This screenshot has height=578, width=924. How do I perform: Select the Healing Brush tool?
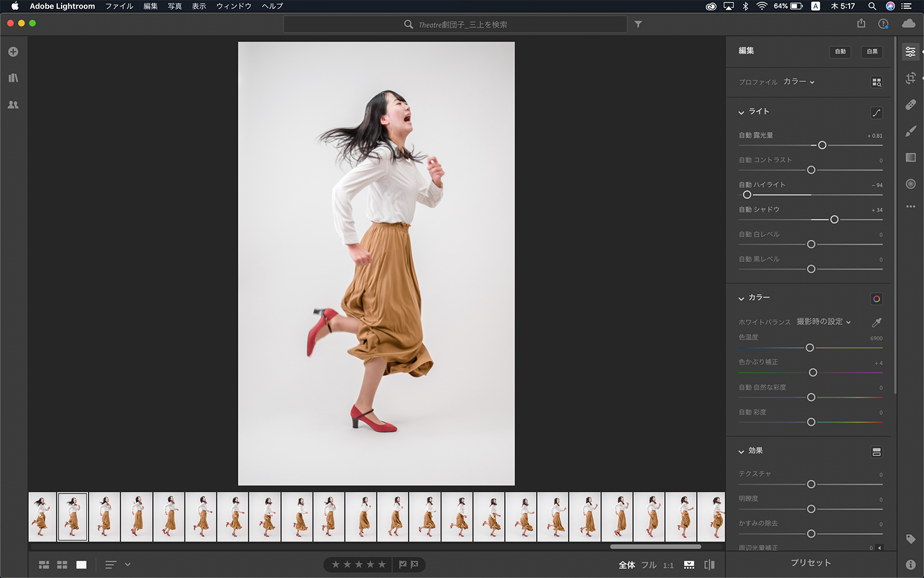[x=911, y=105]
